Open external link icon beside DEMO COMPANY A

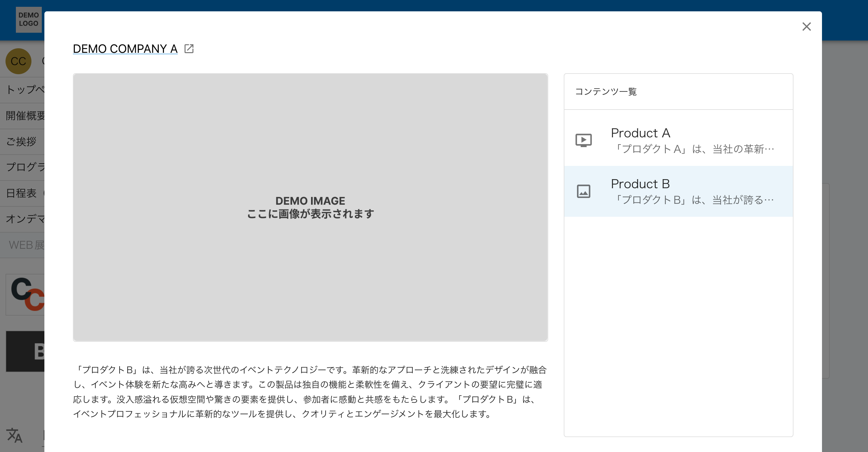point(189,49)
